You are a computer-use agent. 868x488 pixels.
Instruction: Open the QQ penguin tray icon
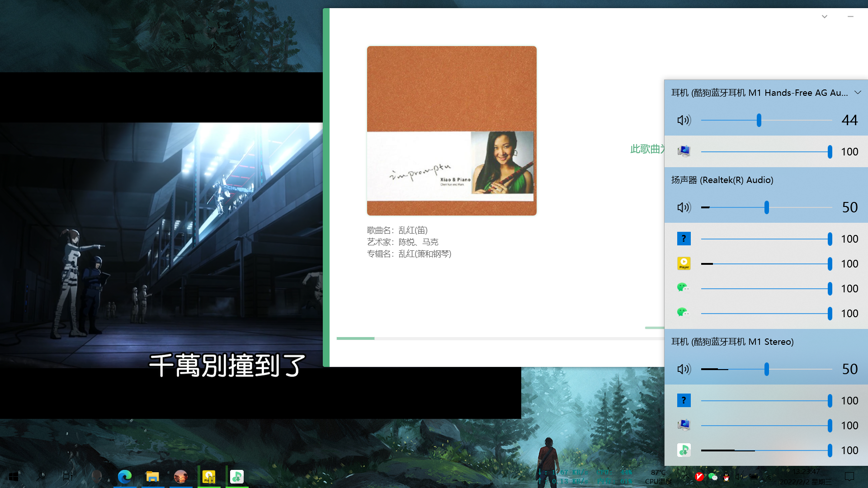pos(726,477)
